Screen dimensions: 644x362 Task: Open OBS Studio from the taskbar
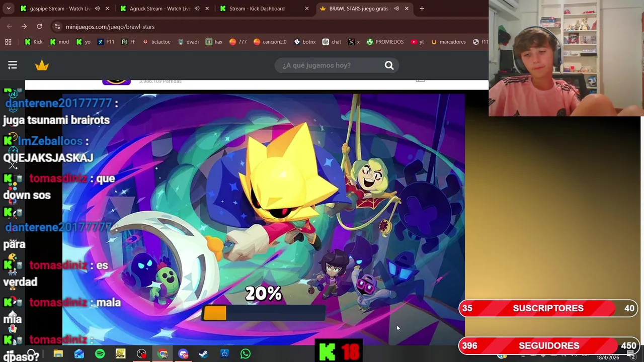click(x=141, y=354)
